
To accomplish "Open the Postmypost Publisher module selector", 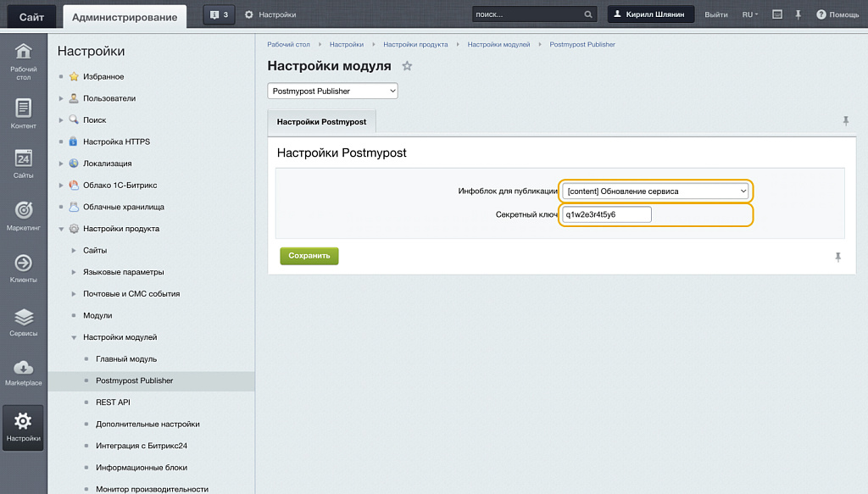I will (332, 90).
